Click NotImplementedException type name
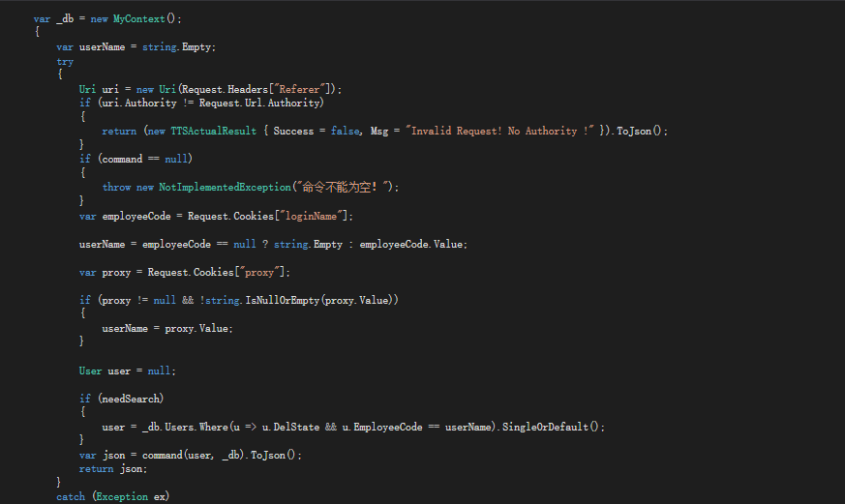 click(x=225, y=187)
